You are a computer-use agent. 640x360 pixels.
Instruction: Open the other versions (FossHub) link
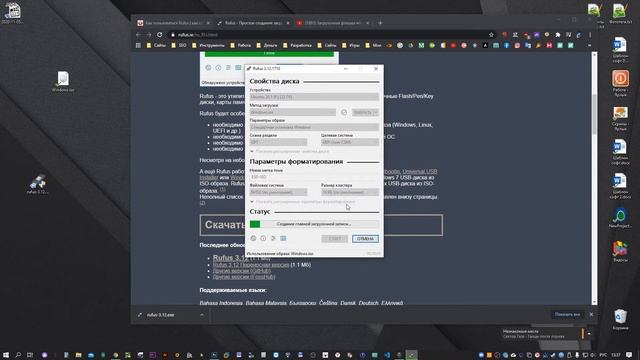[x=244, y=277]
